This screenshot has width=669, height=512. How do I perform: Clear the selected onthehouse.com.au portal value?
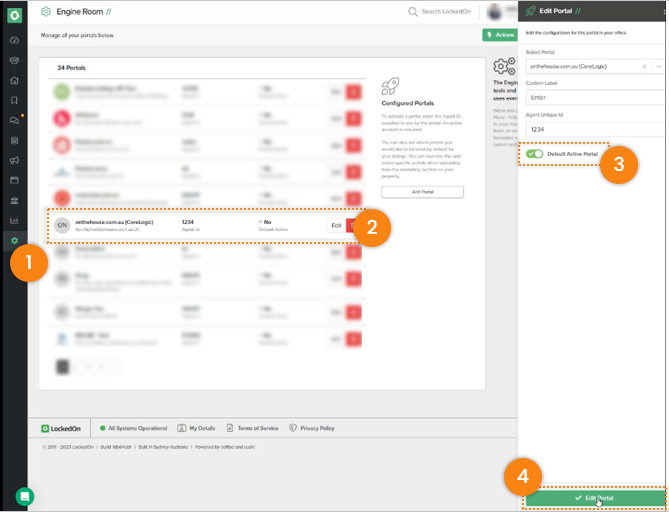[x=645, y=66]
